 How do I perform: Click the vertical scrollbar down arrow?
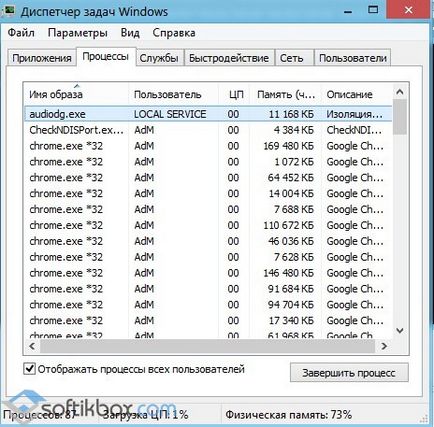pos(400,331)
